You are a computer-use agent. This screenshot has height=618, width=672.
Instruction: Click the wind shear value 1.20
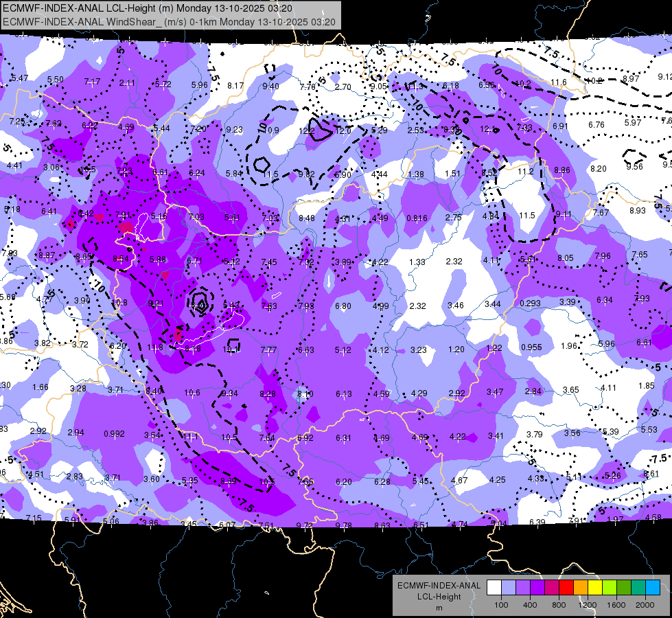pos(456,349)
